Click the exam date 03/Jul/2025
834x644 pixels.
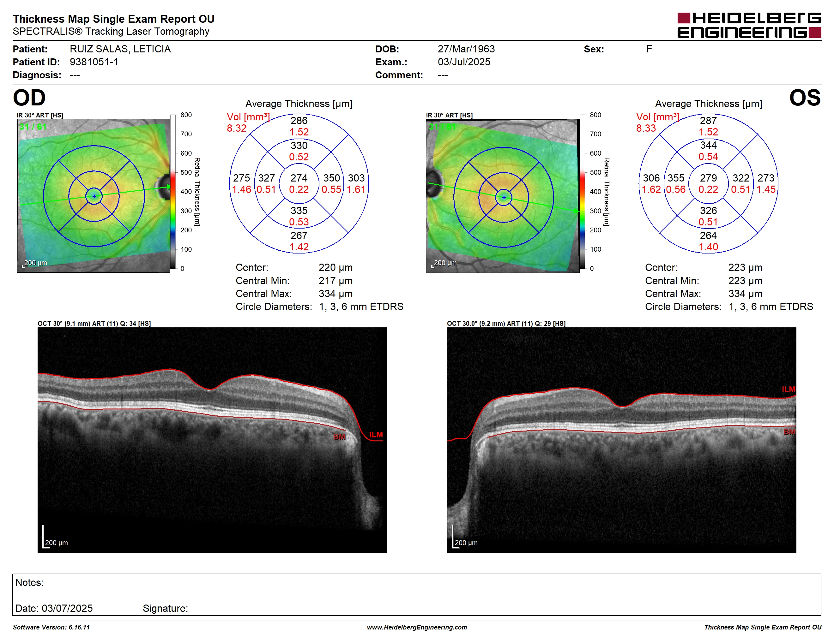464,62
